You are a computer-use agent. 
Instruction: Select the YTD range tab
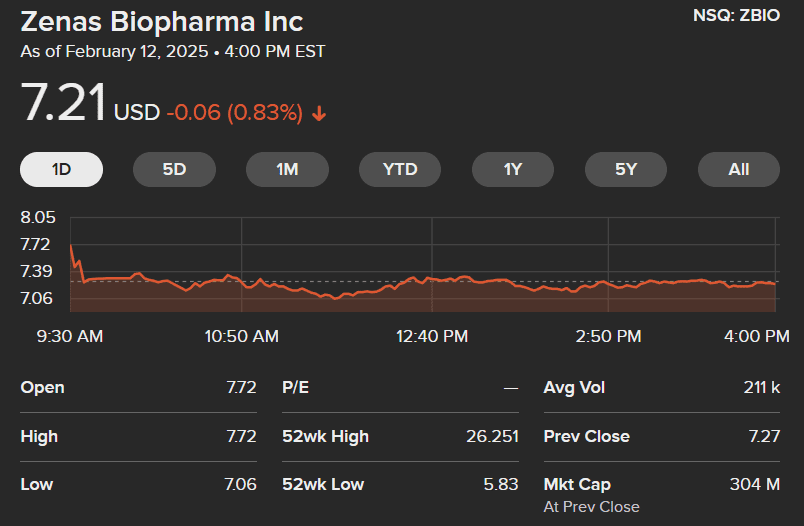point(400,169)
